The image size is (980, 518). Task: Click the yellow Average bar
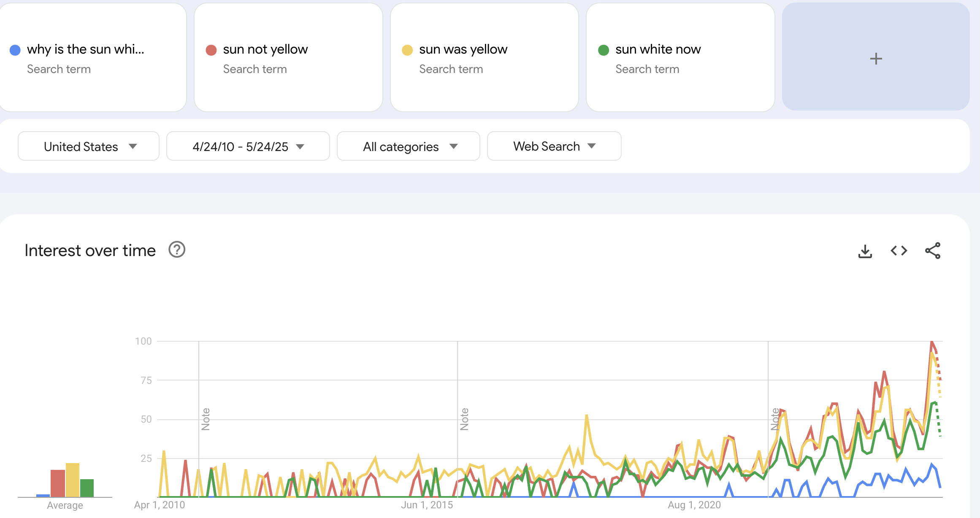(73, 480)
